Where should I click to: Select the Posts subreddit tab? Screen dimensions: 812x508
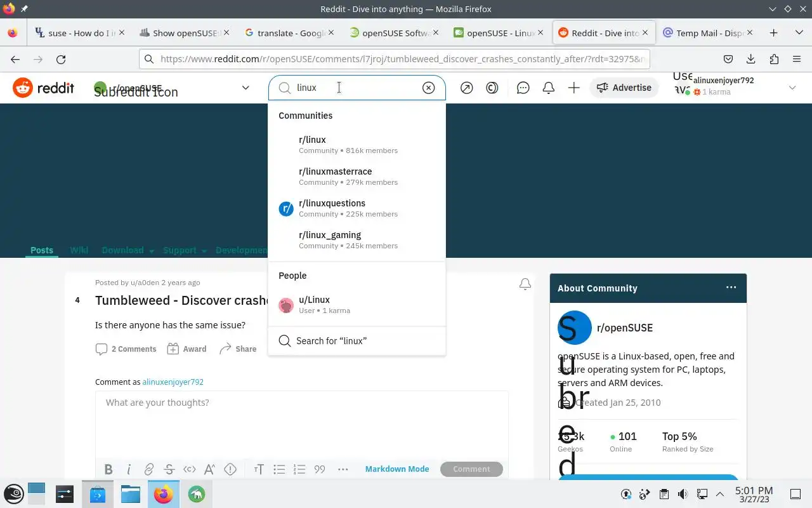coord(42,250)
